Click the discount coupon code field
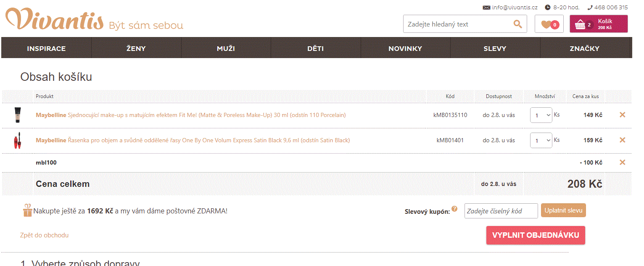The width and height of the screenshot is (644, 266). 501,211
